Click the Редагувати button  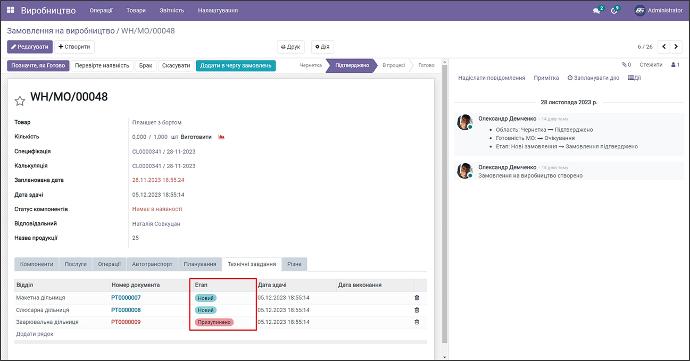pyautogui.click(x=30, y=47)
